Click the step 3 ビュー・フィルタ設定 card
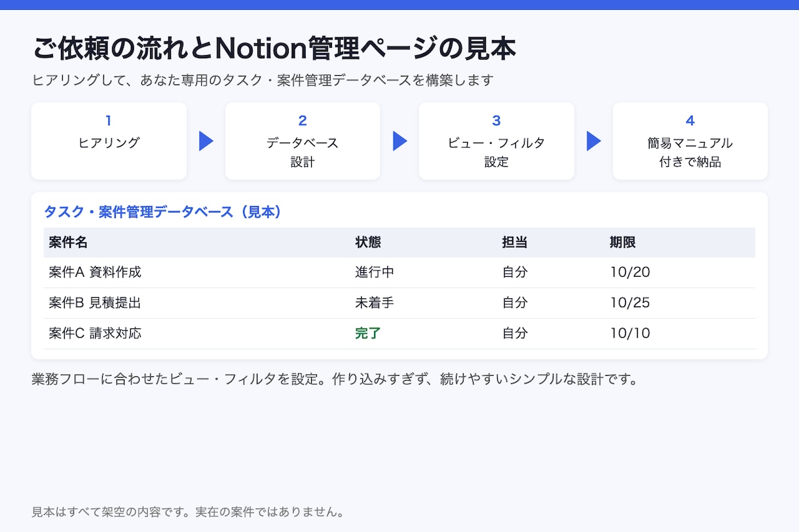The width and height of the screenshot is (799, 532). 496,141
